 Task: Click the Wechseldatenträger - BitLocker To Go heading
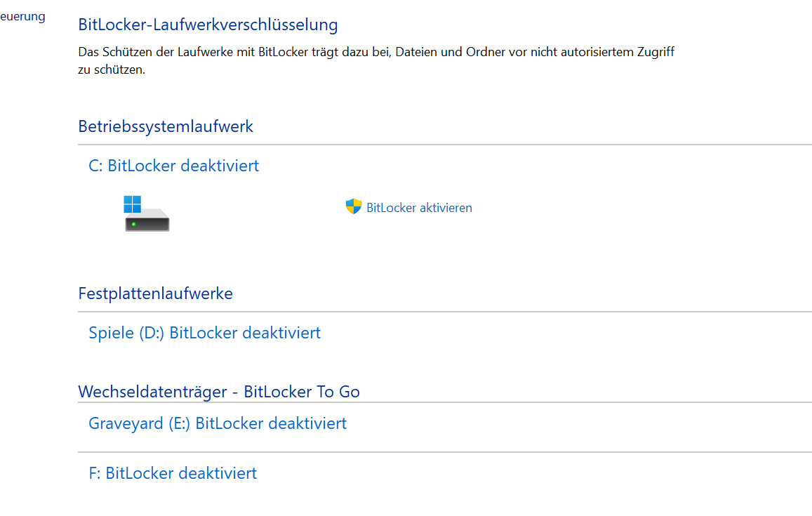[x=219, y=392]
